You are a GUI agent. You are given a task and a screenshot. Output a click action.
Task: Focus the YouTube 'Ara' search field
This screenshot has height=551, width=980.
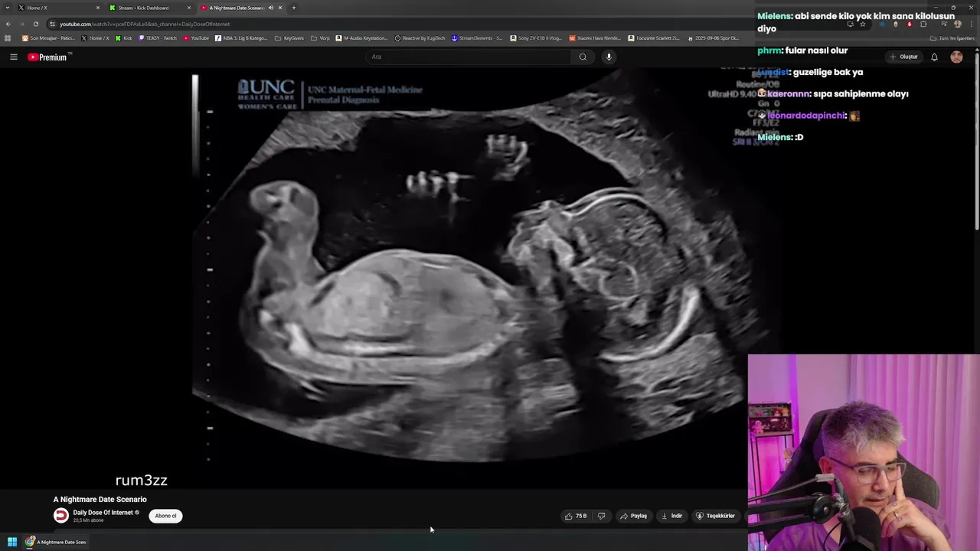(469, 57)
